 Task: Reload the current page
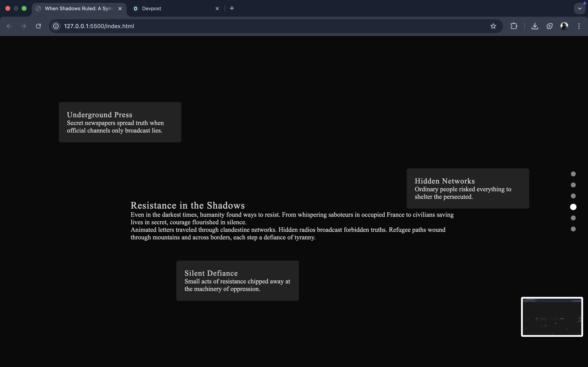tap(38, 26)
